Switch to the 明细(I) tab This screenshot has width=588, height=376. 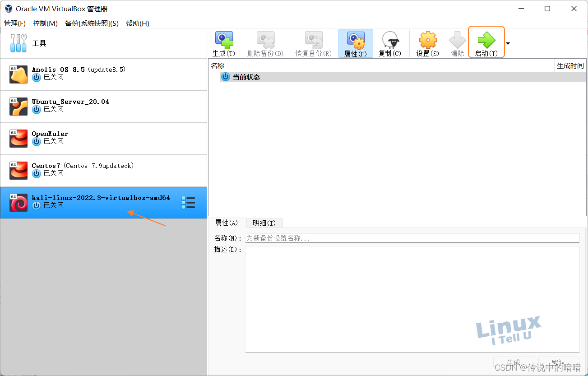point(264,223)
